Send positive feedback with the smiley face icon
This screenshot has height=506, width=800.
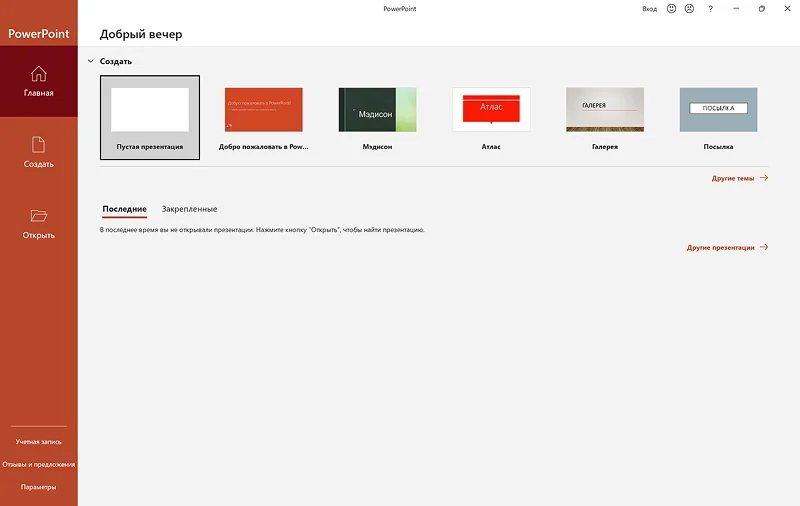[672, 8]
